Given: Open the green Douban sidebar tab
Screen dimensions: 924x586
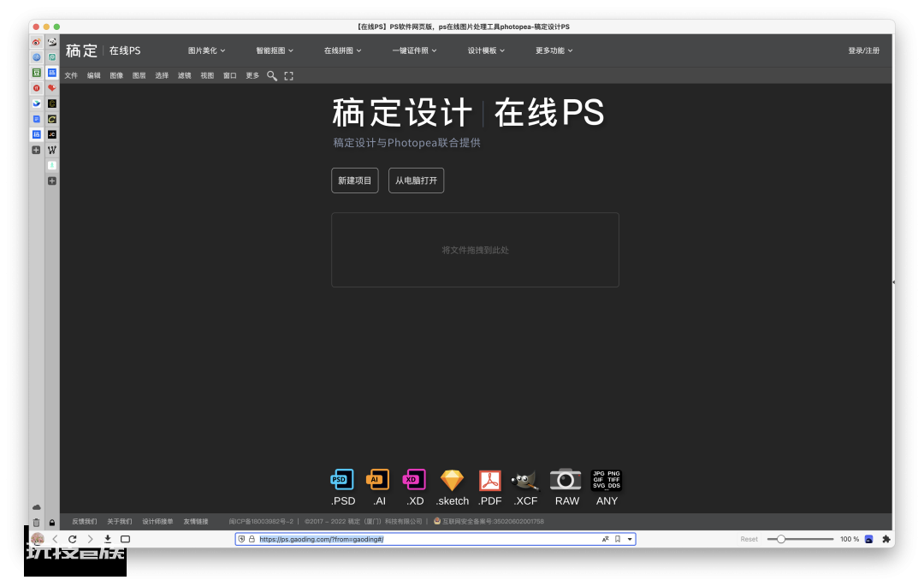Looking at the screenshot, I should pos(37,73).
